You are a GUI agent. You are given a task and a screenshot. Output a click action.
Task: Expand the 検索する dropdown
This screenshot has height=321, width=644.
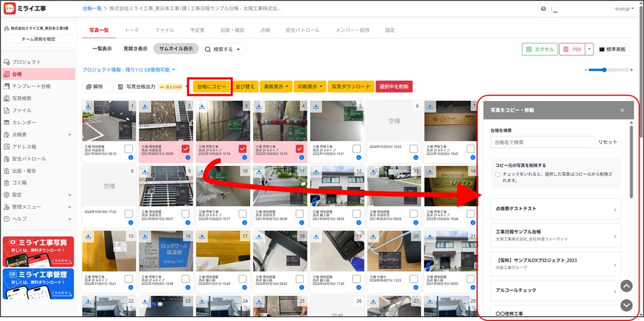pyautogui.click(x=223, y=49)
